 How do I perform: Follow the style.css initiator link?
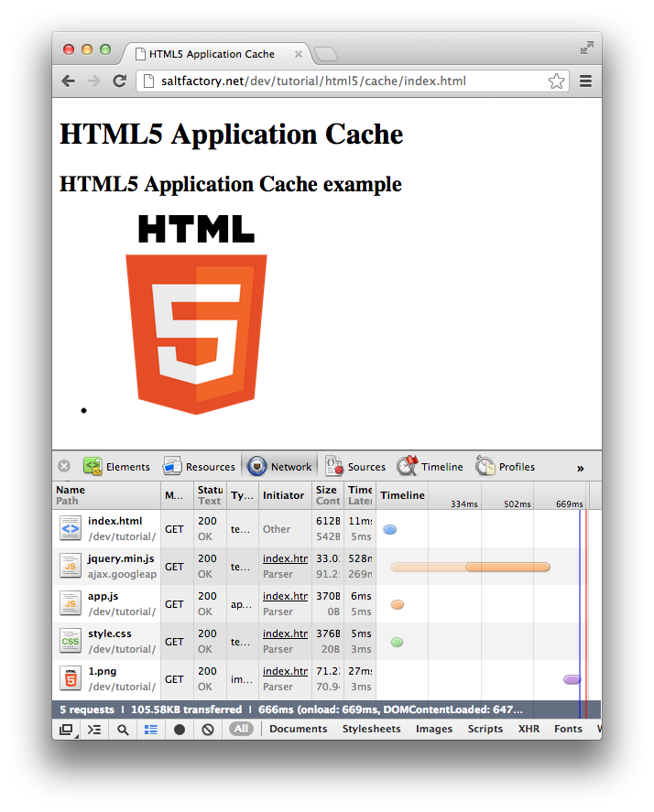[285, 633]
